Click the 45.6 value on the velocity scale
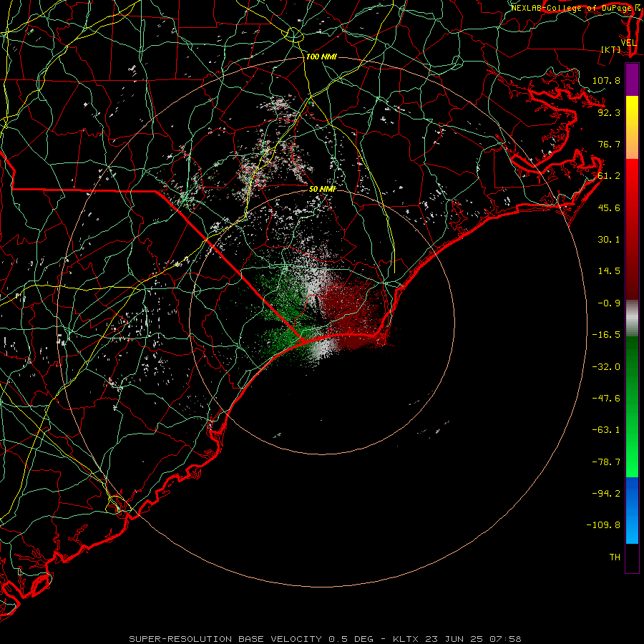This screenshot has height=644, width=644. (609, 208)
